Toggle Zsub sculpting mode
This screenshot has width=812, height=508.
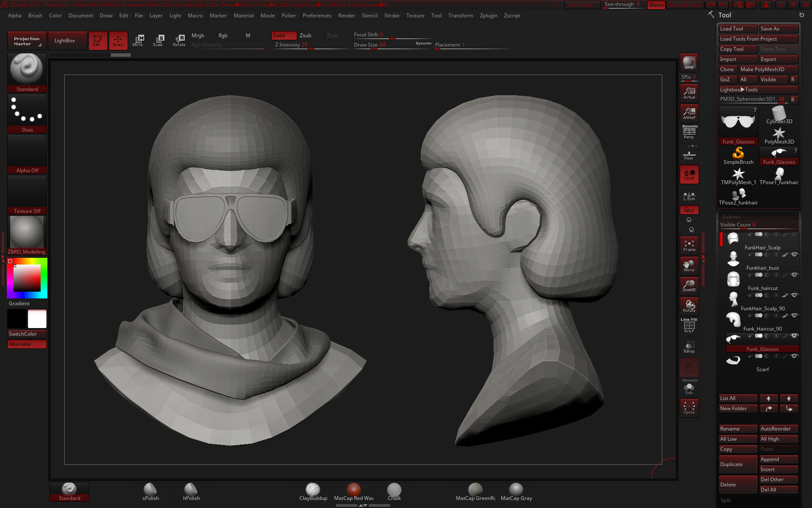click(310, 36)
